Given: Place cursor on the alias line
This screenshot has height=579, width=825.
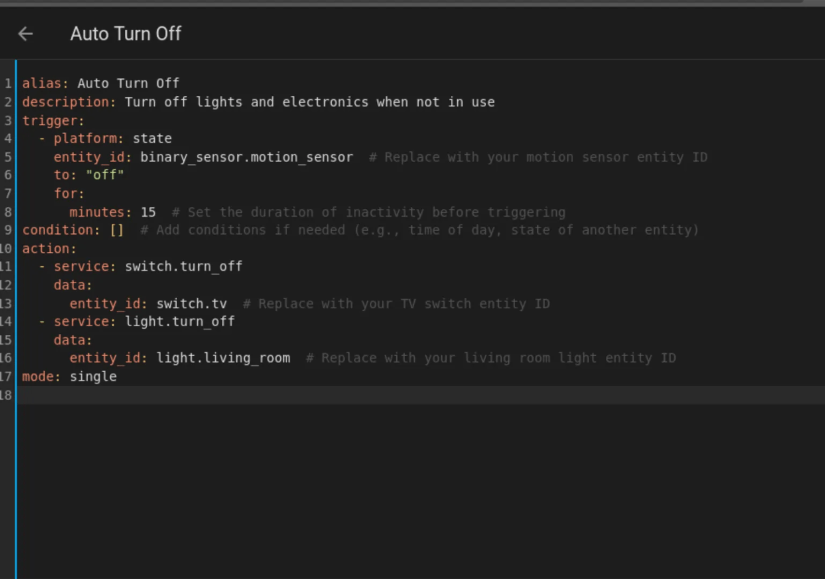Looking at the screenshot, I should (100, 83).
